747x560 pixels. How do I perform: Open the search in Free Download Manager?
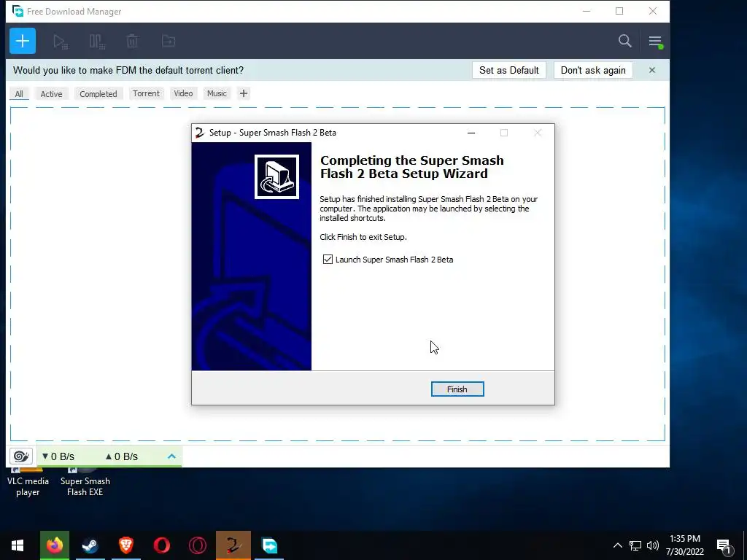[x=625, y=41]
